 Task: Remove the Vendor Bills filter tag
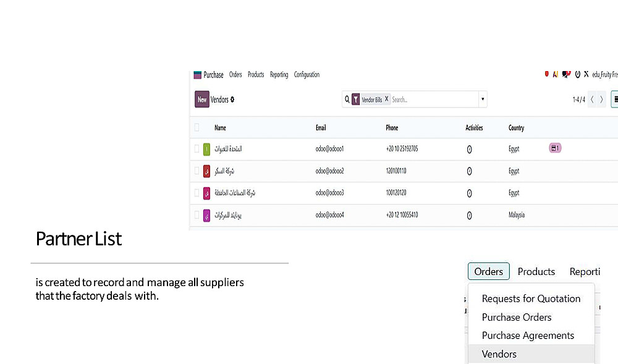point(387,99)
